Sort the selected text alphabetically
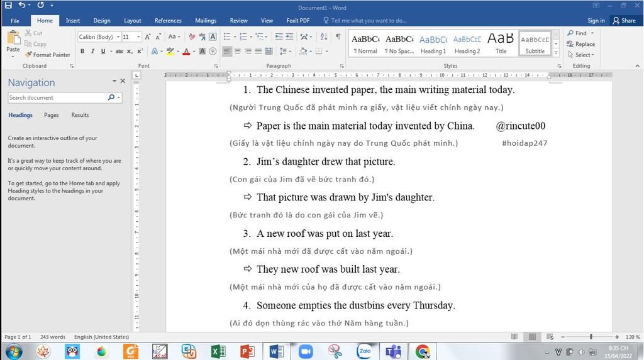644x360 pixels. (x=324, y=36)
